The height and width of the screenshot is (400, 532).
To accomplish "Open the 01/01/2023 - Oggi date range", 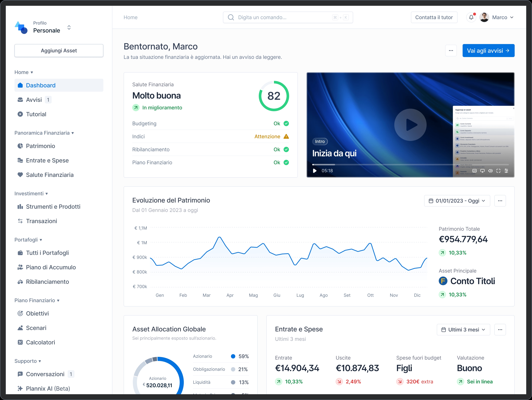I will [457, 201].
